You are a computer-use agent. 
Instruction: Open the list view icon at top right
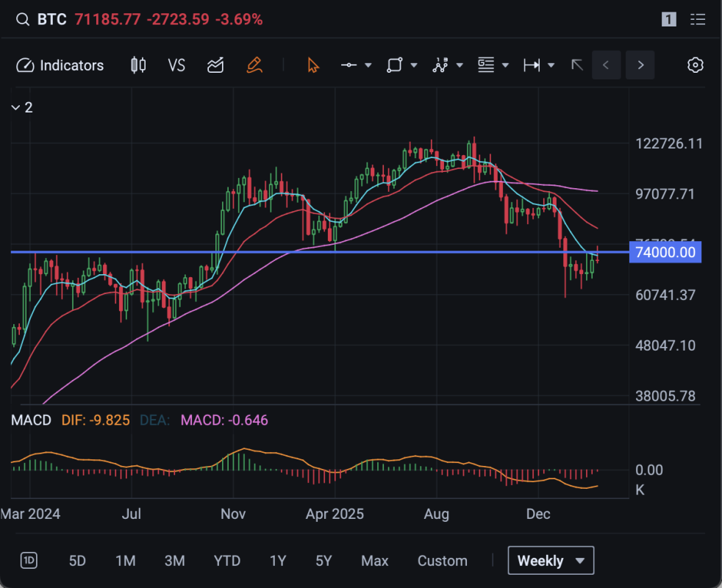(x=698, y=20)
